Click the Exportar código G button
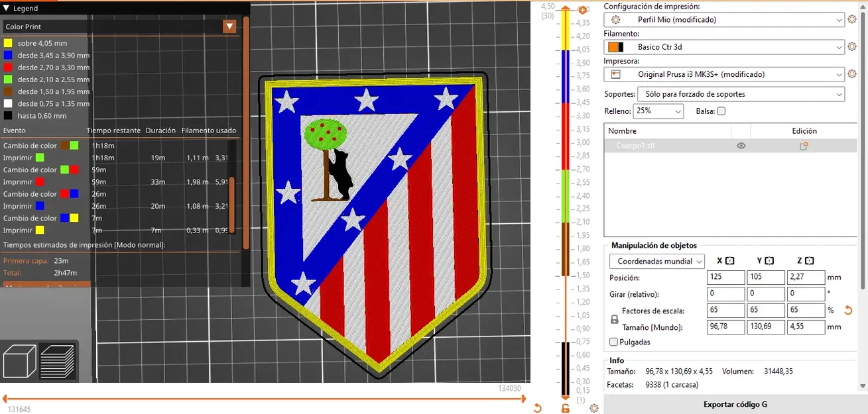This screenshot has height=414, width=868. (735, 404)
